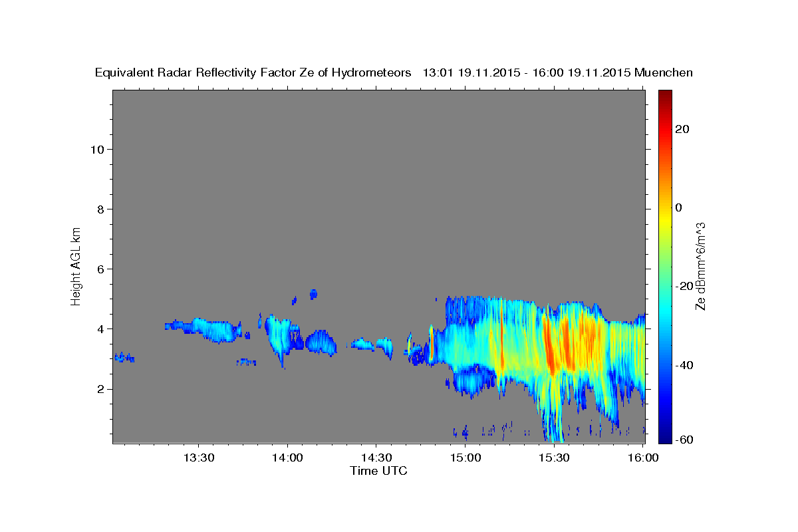Click the '15:30' time tick label
Viewport: 798px width, 532px height.
pyautogui.click(x=554, y=458)
